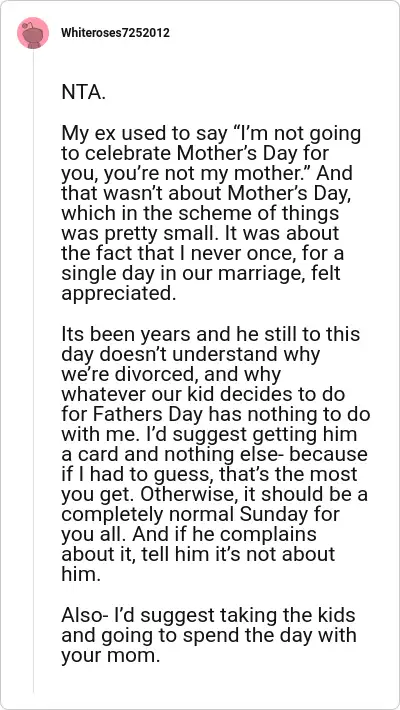
Task: Click the line 'for Fathers Day has nothing to do'
Action: point(216,414)
